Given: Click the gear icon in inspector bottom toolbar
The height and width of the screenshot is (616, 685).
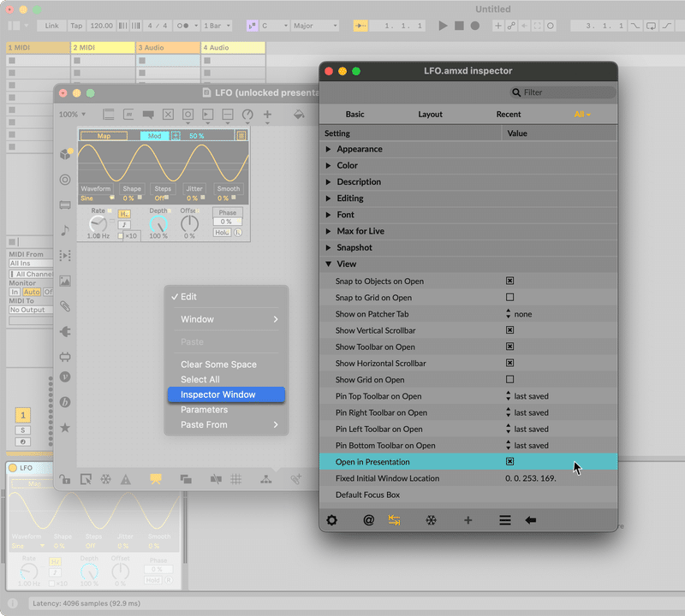Looking at the screenshot, I should (332, 520).
